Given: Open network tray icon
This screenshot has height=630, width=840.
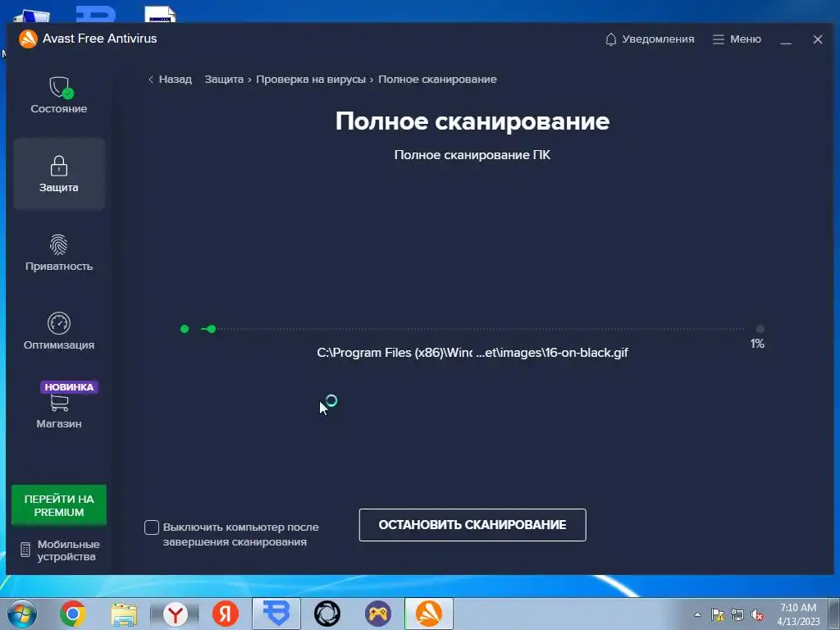Looking at the screenshot, I should [x=737, y=614].
